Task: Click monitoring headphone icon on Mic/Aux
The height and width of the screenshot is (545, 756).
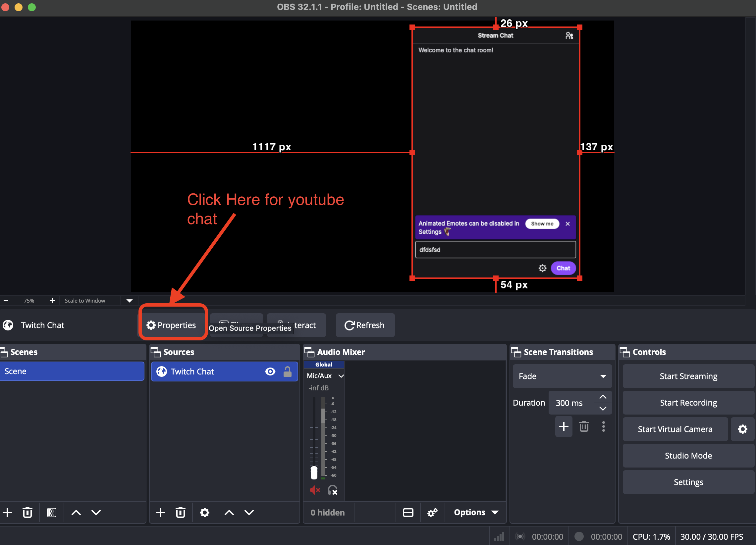Action: click(332, 490)
